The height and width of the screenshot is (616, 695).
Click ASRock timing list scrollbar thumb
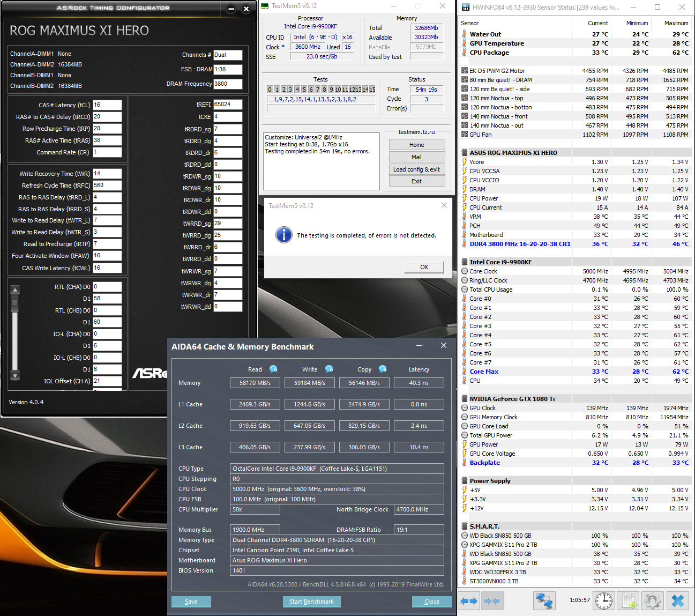tap(15, 305)
